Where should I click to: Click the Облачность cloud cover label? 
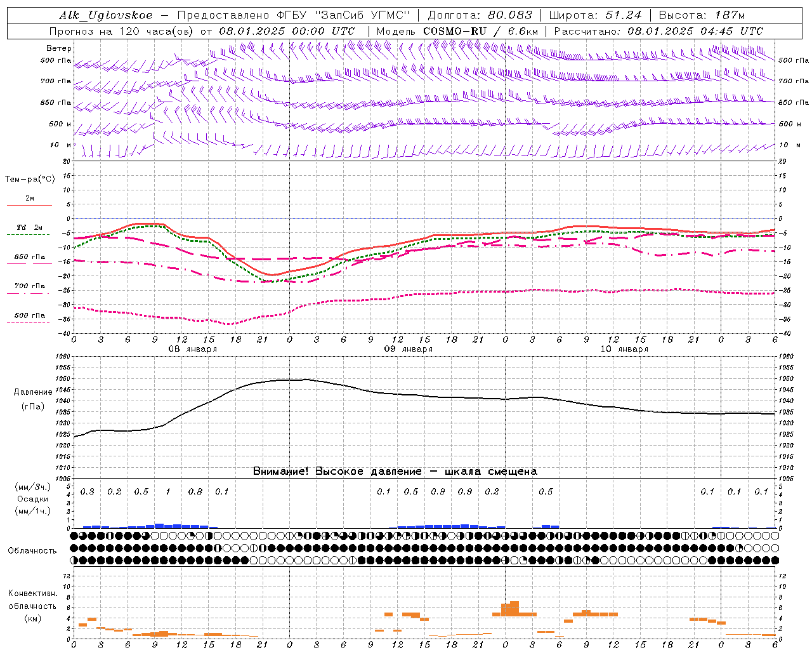click(32, 551)
